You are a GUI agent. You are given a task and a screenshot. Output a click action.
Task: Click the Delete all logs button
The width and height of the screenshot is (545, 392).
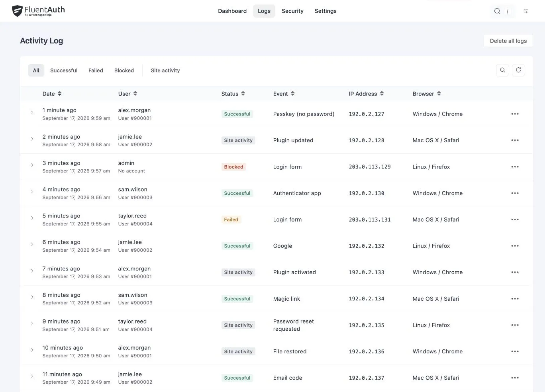pos(508,41)
